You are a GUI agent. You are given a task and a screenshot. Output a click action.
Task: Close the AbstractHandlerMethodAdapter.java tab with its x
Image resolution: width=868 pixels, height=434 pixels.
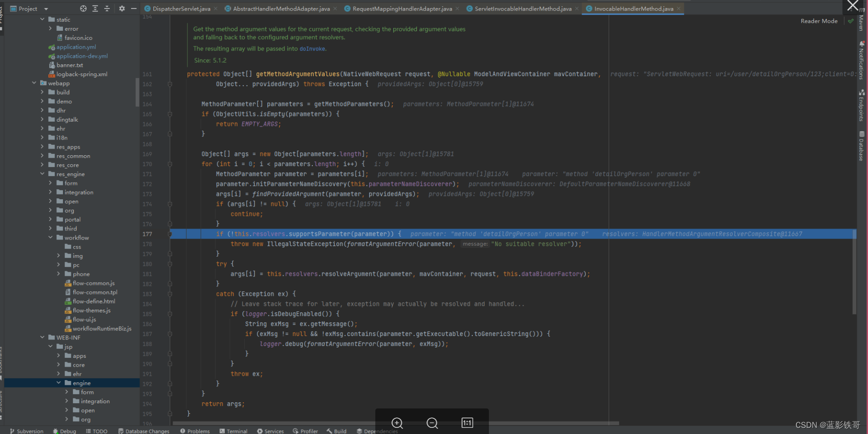335,9
